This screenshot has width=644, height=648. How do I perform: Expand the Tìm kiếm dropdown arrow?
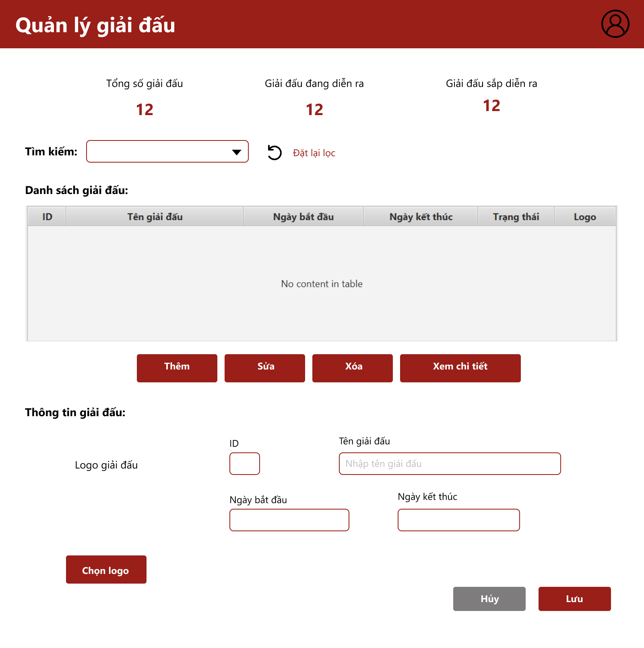237,152
